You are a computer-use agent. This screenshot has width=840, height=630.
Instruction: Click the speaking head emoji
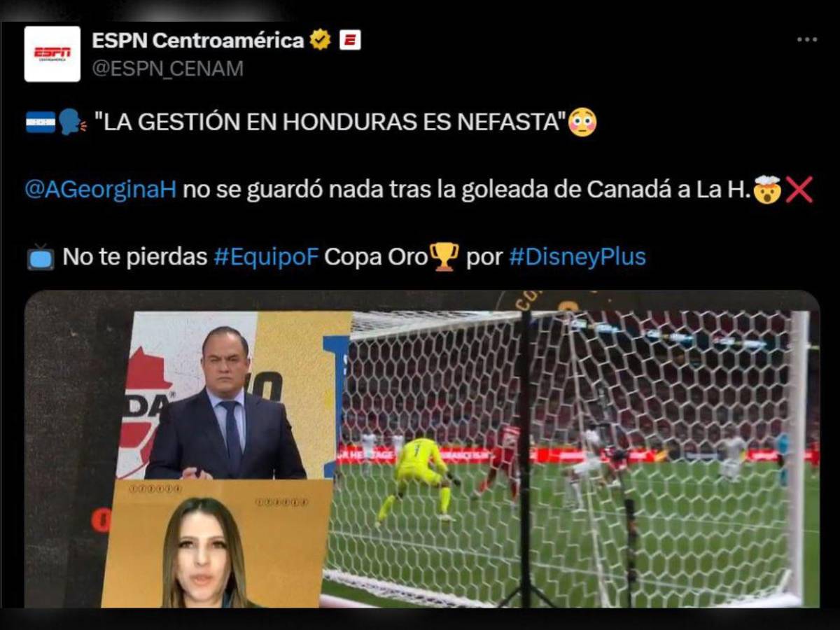(72, 123)
